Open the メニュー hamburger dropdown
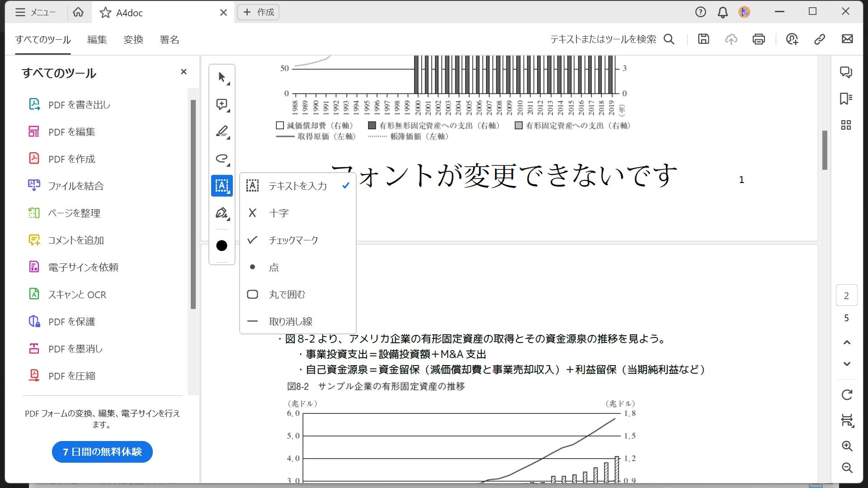This screenshot has width=868, height=488. [x=35, y=12]
